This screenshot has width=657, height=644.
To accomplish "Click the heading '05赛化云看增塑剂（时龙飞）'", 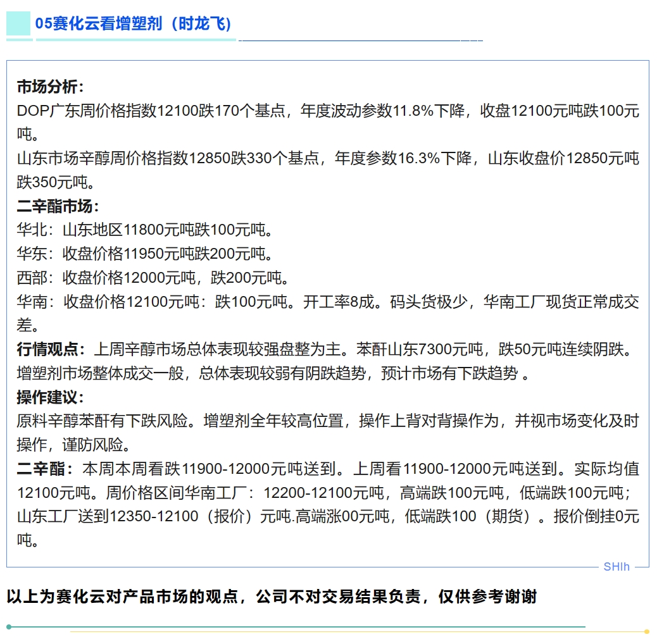I will pos(134,23).
